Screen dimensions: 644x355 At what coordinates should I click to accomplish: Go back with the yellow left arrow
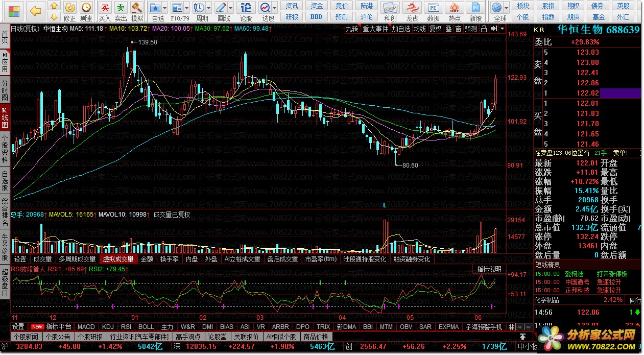click(35, 10)
